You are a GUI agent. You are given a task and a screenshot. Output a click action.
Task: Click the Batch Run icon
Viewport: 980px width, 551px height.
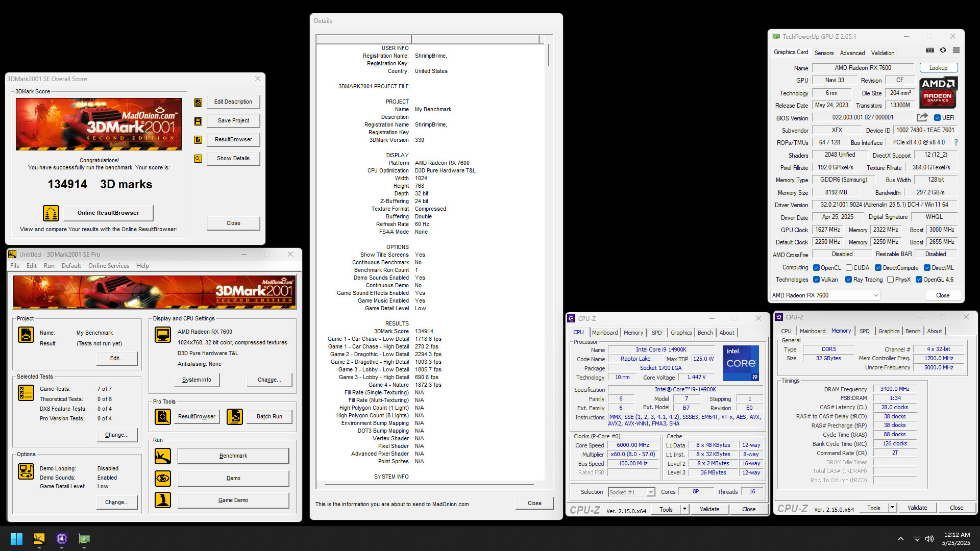[x=235, y=417]
